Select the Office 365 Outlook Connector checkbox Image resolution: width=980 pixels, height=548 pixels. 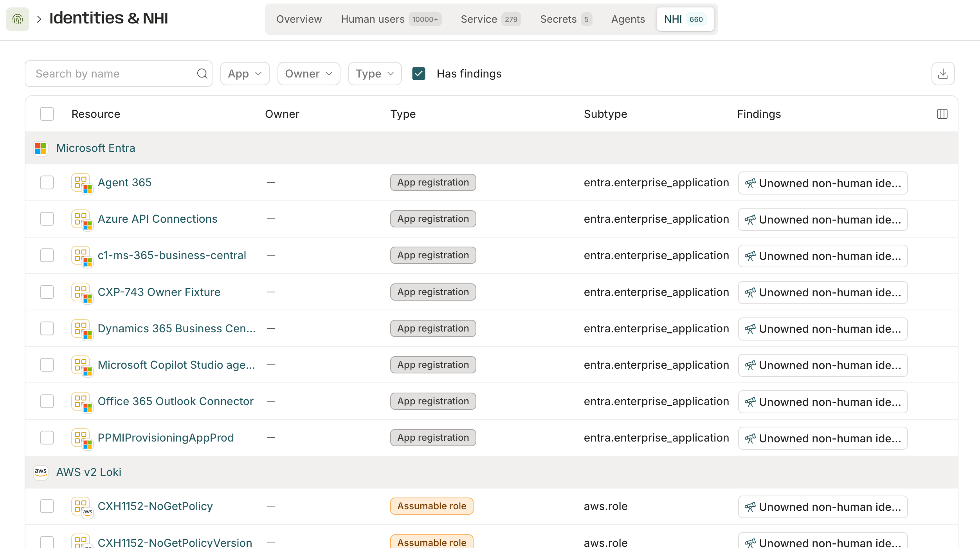click(47, 401)
